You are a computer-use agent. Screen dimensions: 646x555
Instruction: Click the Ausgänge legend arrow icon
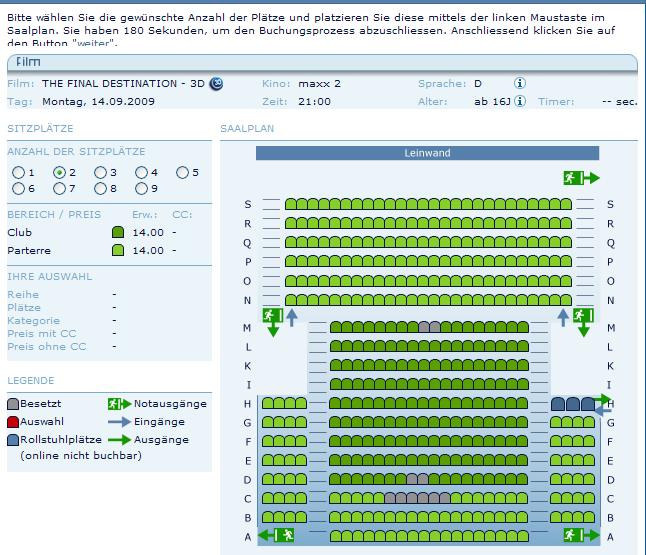tap(119, 440)
